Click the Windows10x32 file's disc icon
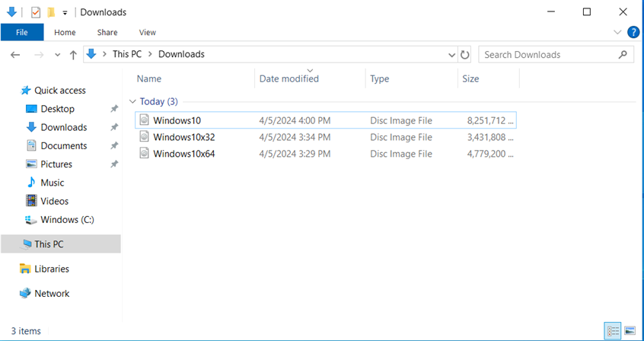Image resolution: width=644 pixels, height=341 pixels. click(144, 136)
